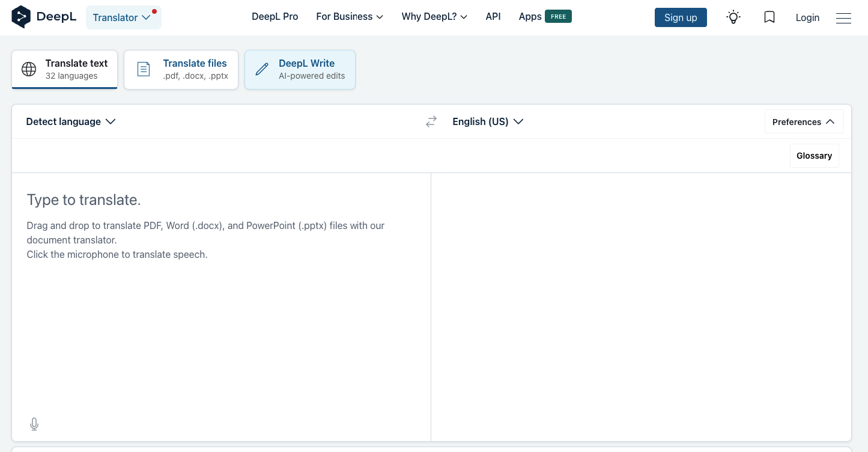Select the Translate text tab
Screen dimensions: 868x452
click(x=65, y=69)
